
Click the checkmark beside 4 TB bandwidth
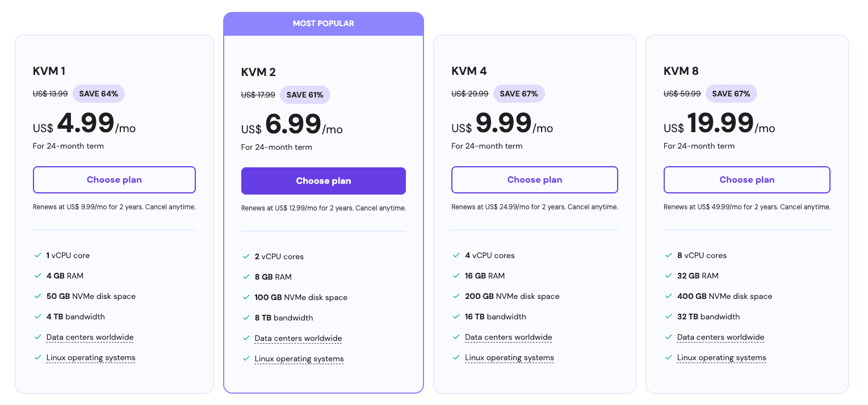37,317
